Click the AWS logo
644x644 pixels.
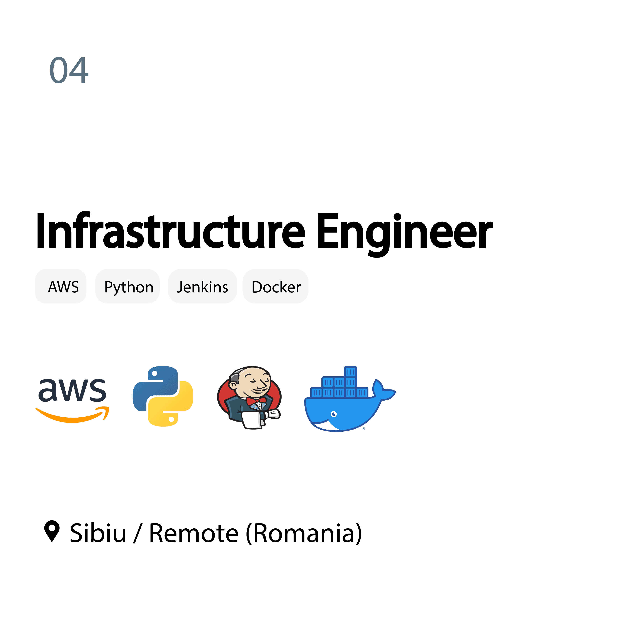pyautogui.click(x=72, y=400)
